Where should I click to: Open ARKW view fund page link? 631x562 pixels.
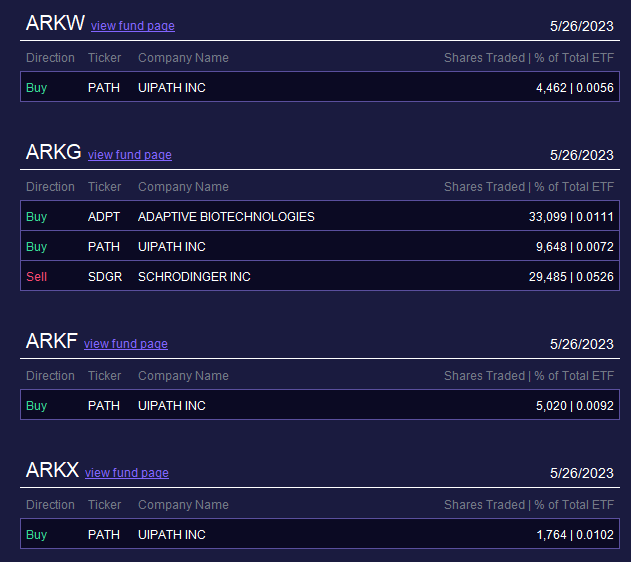click(x=133, y=26)
